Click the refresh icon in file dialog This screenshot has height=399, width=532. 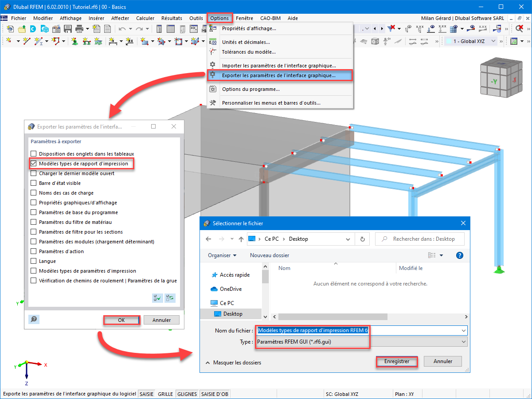(363, 239)
